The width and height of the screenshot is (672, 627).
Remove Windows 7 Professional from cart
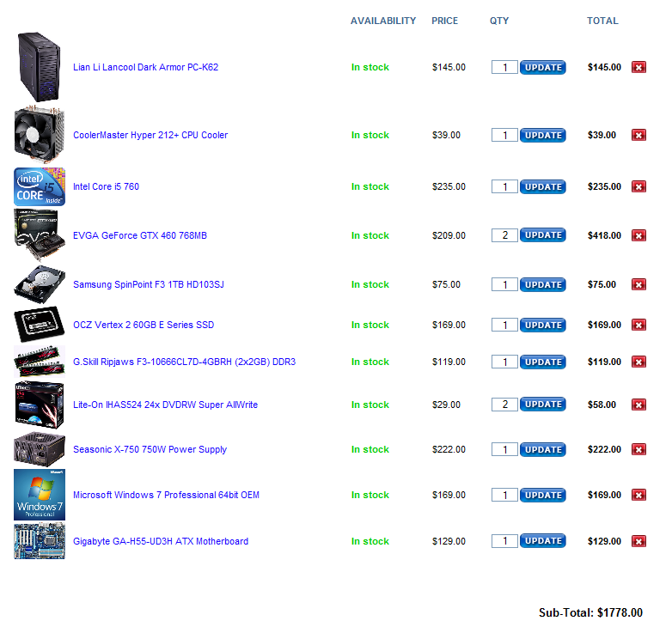[638, 495]
